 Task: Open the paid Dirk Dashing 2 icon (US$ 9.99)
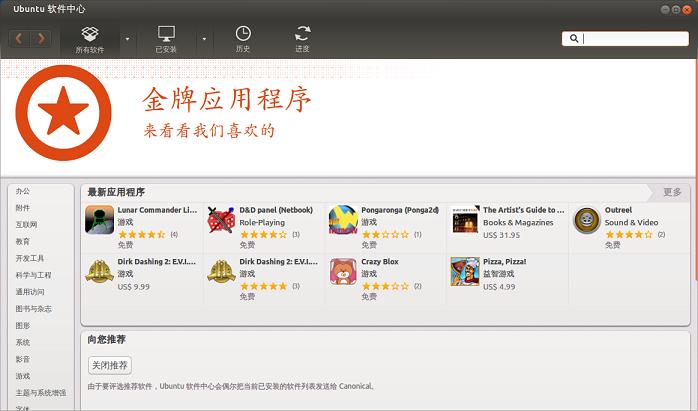coord(99,271)
